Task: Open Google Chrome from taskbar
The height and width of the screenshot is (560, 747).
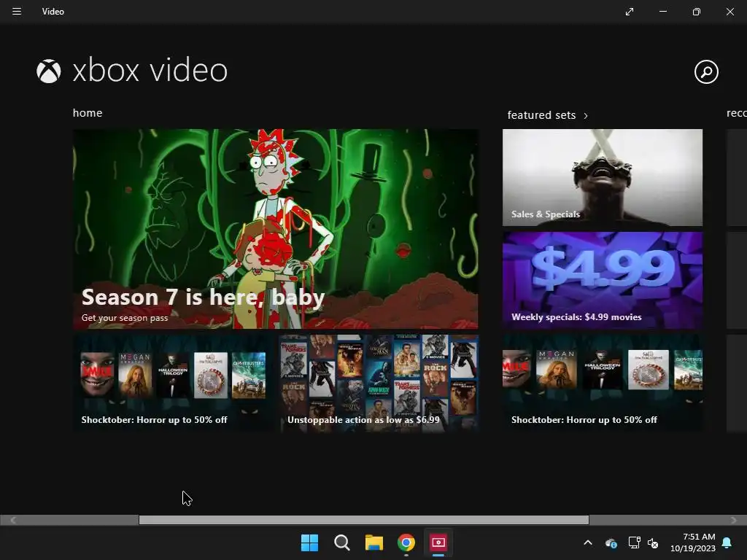Action: click(406, 542)
